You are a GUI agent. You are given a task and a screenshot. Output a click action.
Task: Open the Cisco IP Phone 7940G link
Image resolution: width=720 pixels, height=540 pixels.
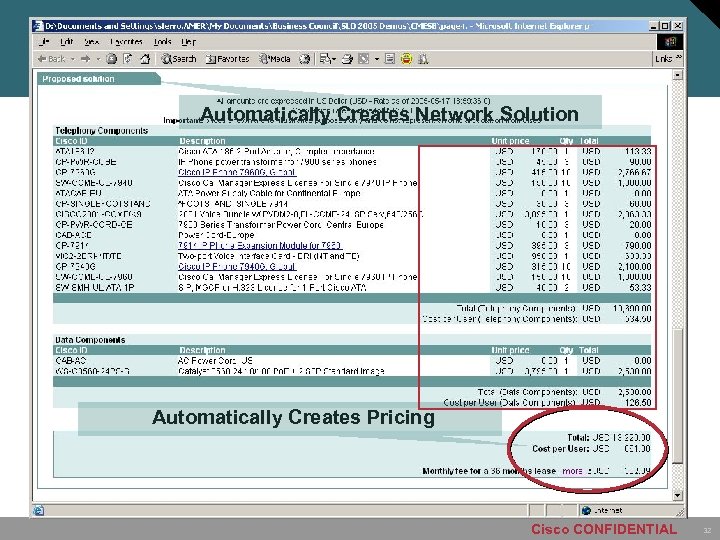pyautogui.click(x=237, y=266)
